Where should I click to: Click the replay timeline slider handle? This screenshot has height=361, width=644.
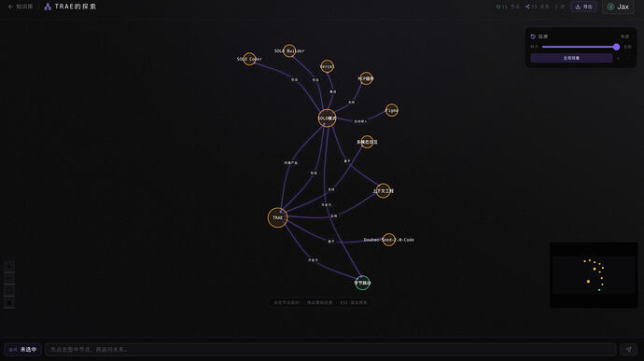click(x=616, y=47)
